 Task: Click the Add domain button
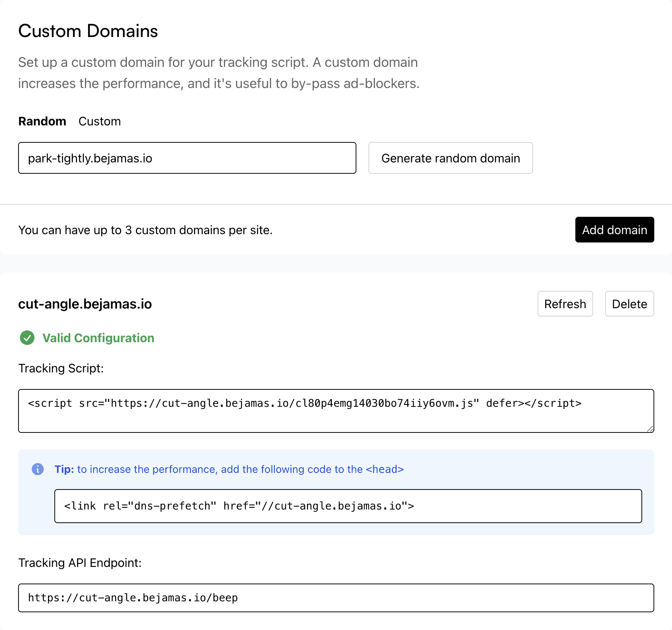pos(615,230)
